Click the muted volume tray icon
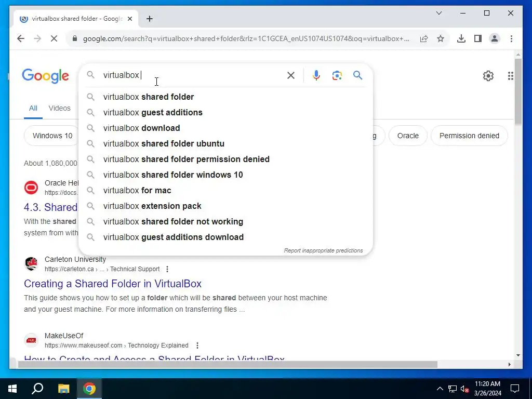This screenshot has height=399, width=532. [x=464, y=389]
